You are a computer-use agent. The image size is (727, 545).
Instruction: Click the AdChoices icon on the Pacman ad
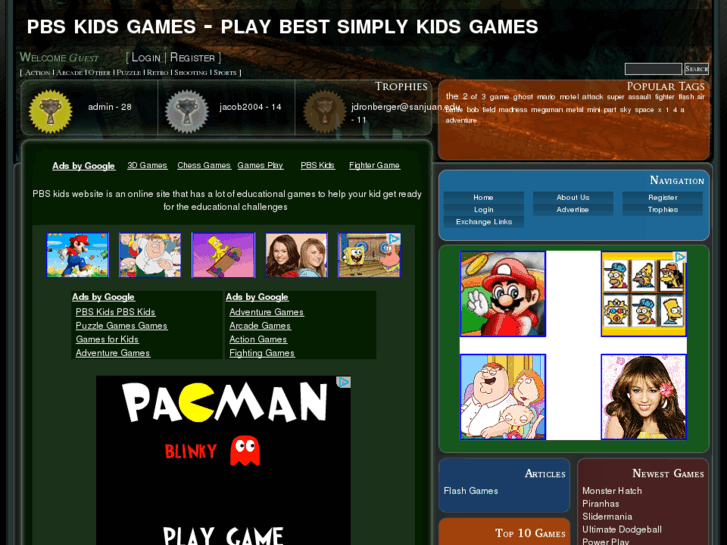pyautogui.click(x=344, y=382)
